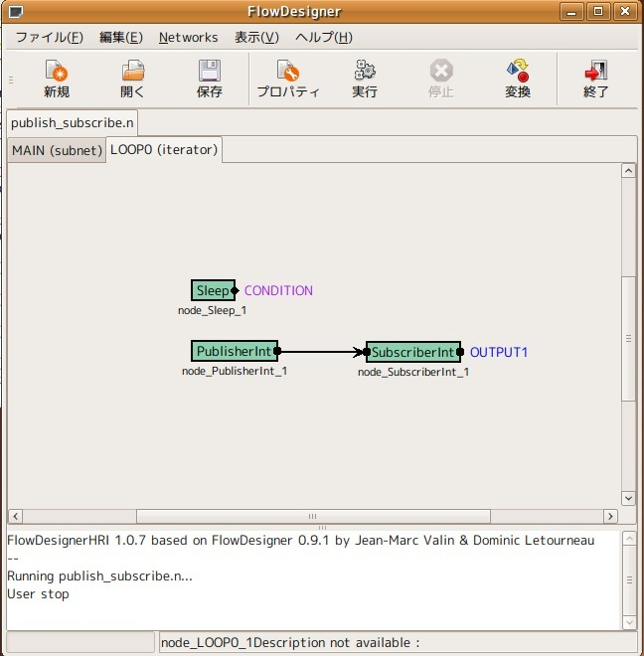Click the connection arrow between nodes
644x656 pixels.
tap(321, 352)
